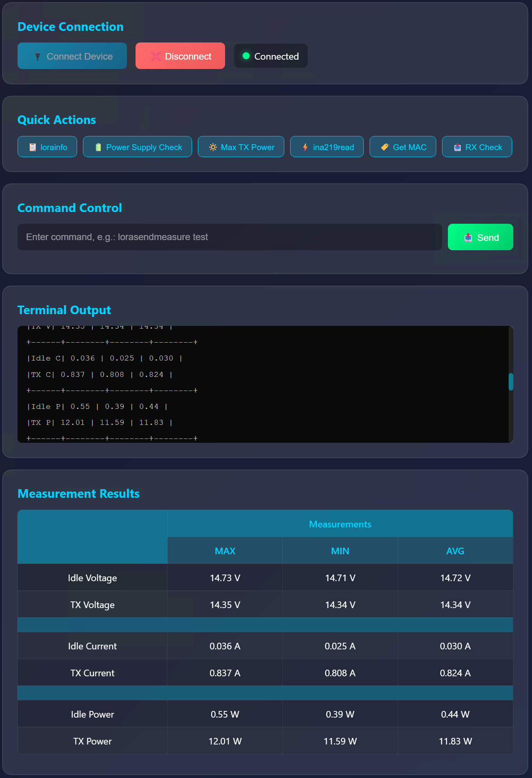Click the 14.72 V cell
Image resolution: width=532 pixels, height=778 pixels.
pyautogui.click(x=455, y=578)
